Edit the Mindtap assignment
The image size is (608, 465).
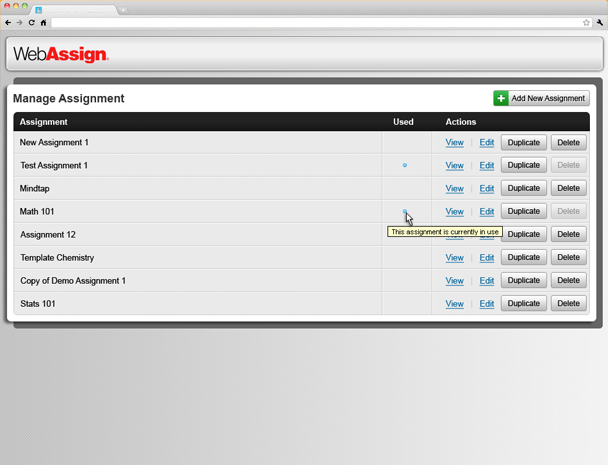coord(486,189)
